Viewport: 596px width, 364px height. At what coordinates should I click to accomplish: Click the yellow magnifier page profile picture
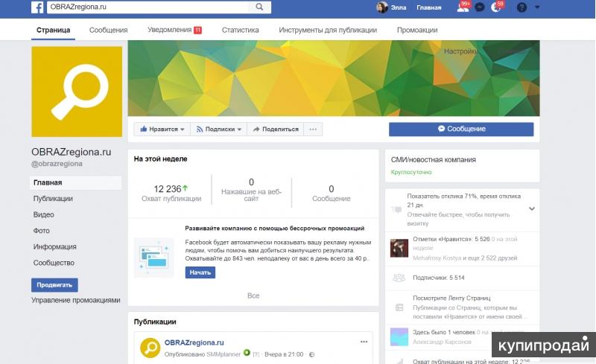(x=77, y=92)
